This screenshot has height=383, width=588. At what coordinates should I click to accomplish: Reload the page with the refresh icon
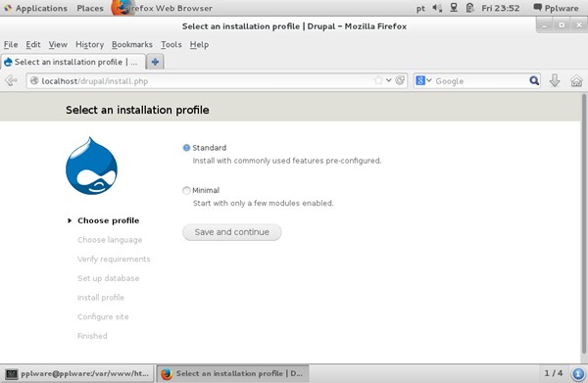pos(400,80)
